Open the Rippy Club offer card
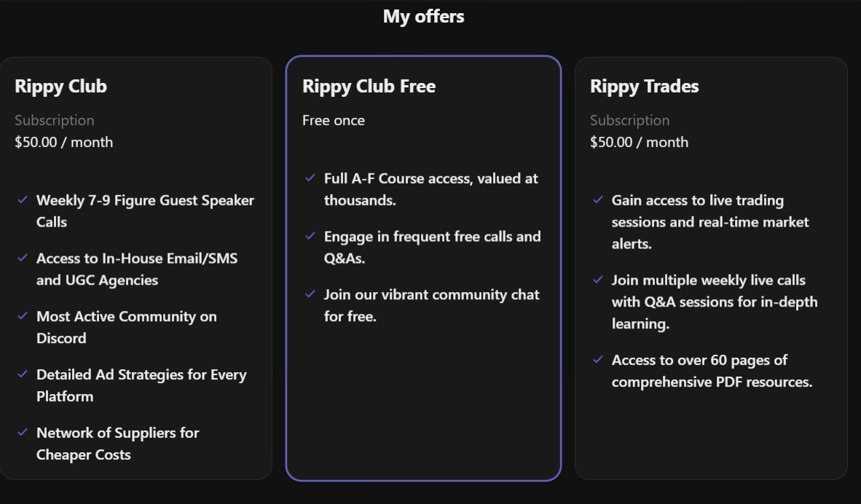The height and width of the screenshot is (504, 861). coord(136,268)
